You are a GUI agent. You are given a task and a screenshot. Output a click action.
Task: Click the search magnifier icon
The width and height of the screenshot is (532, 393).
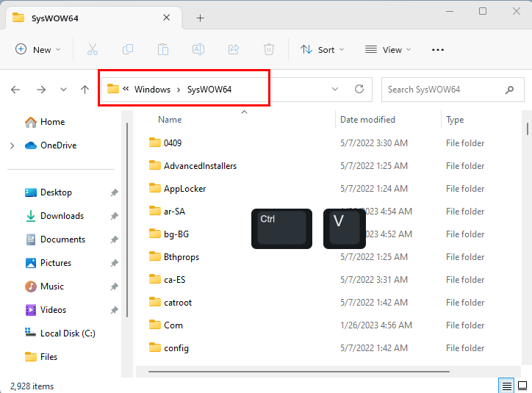coord(509,90)
